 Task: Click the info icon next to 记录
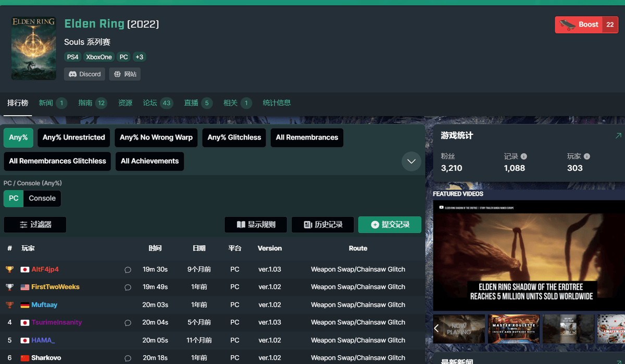pyautogui.click(x=524, y=156)
